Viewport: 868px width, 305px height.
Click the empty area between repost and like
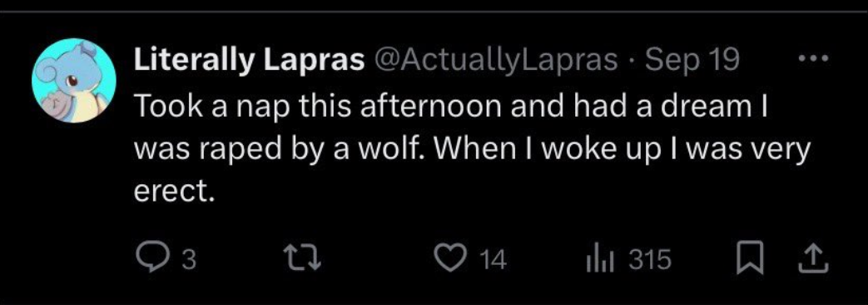tap(378, 260)
